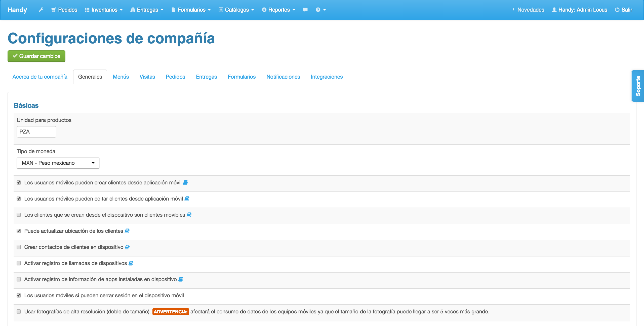Open help book icon for crear clientes option
The image size is (644, 326).
pyautogui.click(x=185, y=183)
